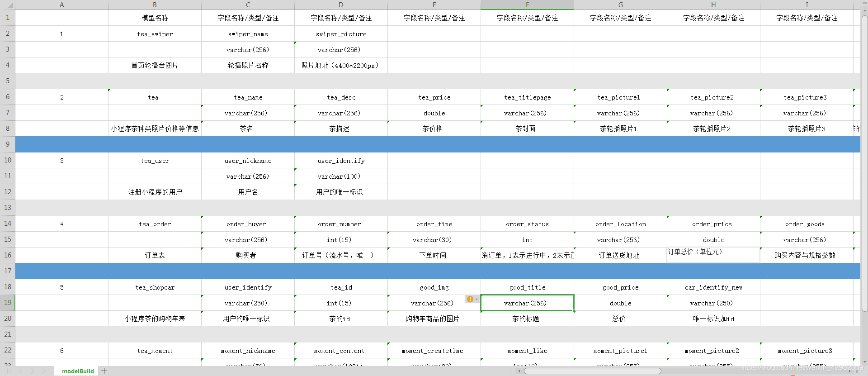Click the vertical scrollbar thumb
This screenshot has height=376, width=868.
click(864, 164)
